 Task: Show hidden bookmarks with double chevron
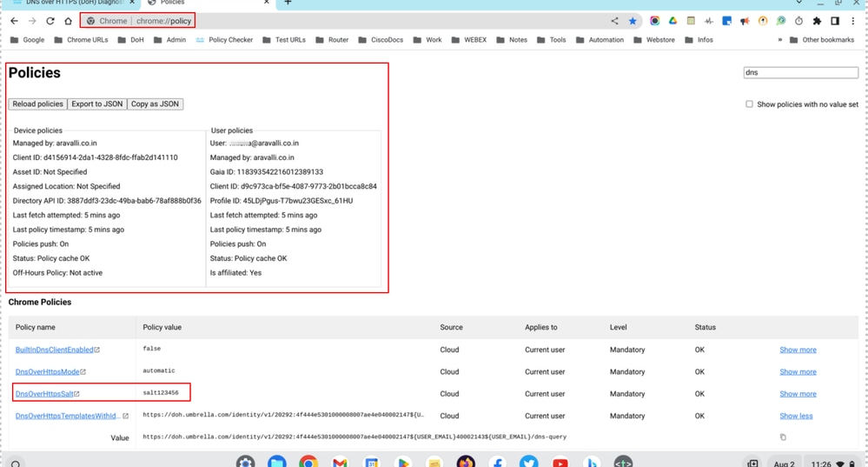tap(780, 40)
